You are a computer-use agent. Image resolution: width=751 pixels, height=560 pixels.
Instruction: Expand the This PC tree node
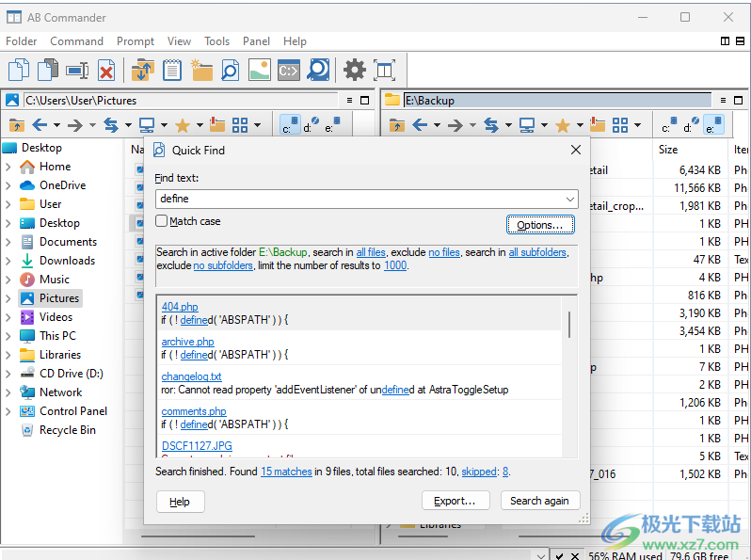point(8,336)
